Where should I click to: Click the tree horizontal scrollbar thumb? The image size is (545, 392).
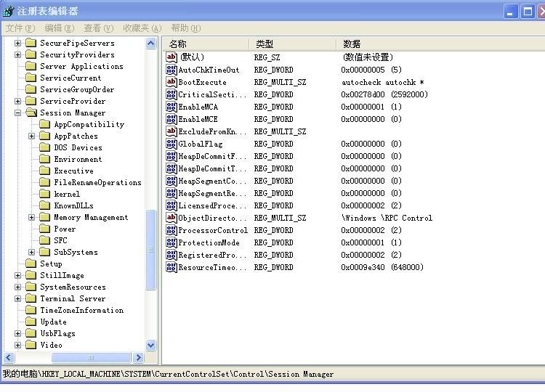tap(91, 357)
